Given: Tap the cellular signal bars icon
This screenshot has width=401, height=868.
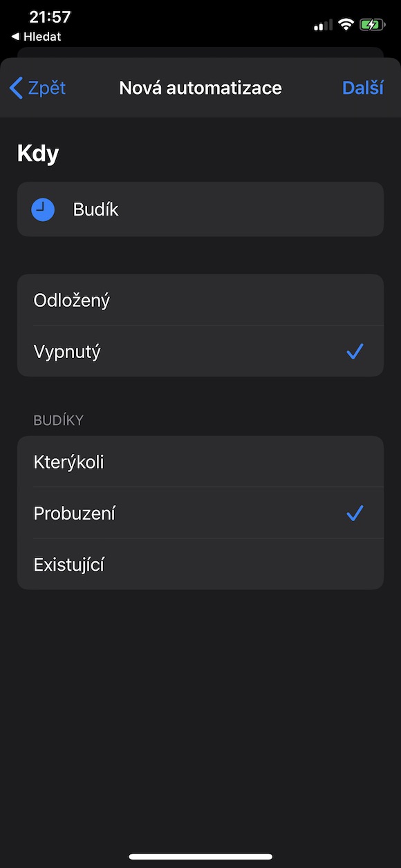Looking at the screenshot, I should coord(322,26).
